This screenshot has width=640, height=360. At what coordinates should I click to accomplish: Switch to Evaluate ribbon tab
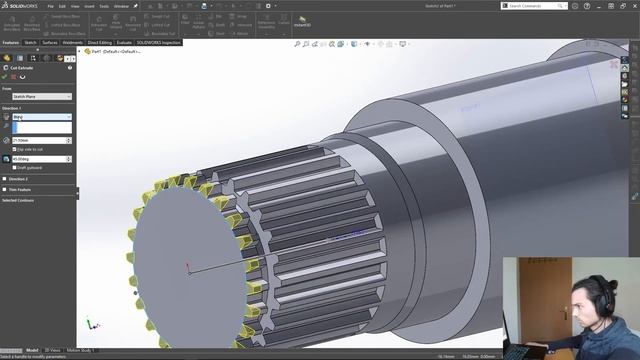[124, 42]
